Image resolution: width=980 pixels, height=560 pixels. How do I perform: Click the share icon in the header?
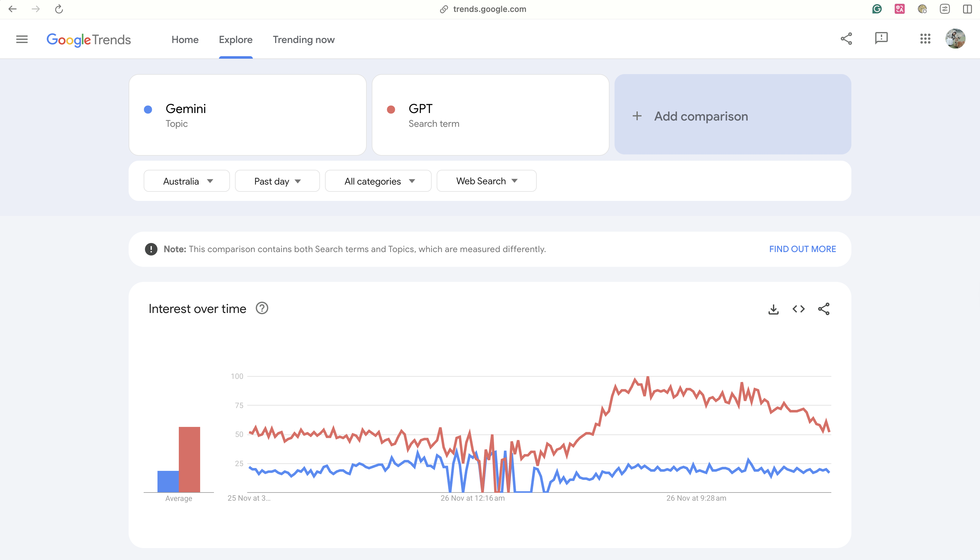pos(846,39)
